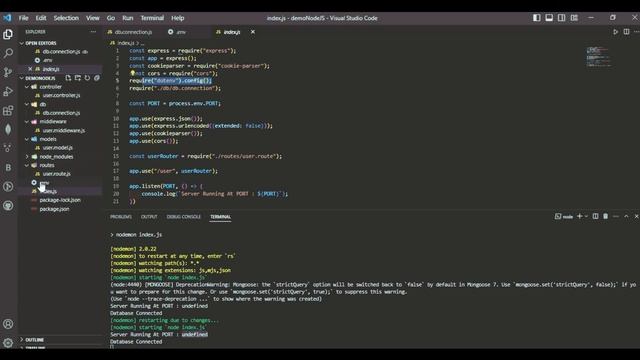This screenshot has height=360, width=640.
Task: Open the Help menu
Action: (x=178, y=18)
